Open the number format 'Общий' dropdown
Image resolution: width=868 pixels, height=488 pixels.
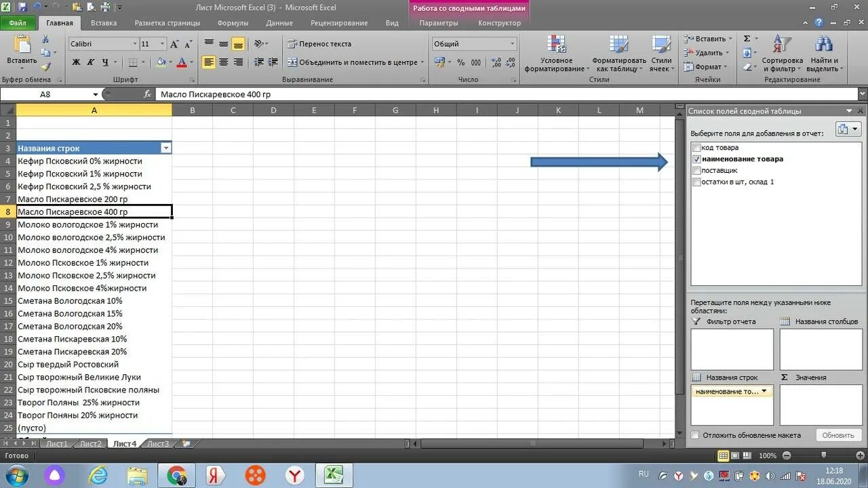tap(512, 44)
